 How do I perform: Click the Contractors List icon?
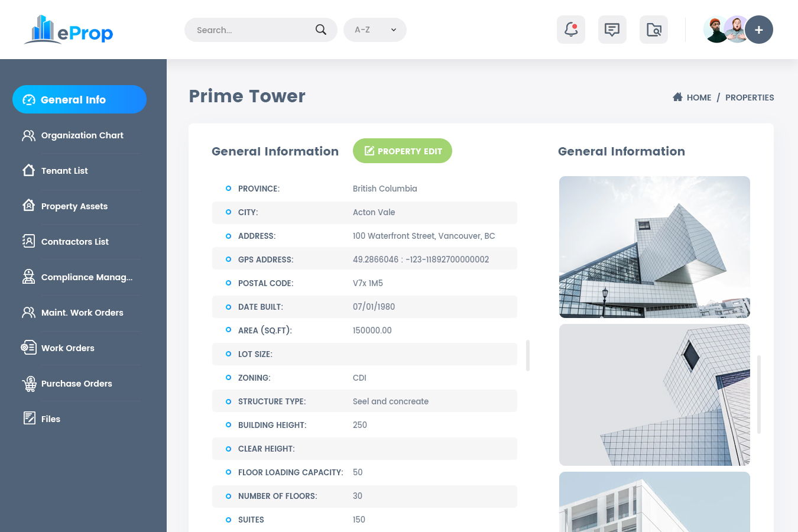28,241
